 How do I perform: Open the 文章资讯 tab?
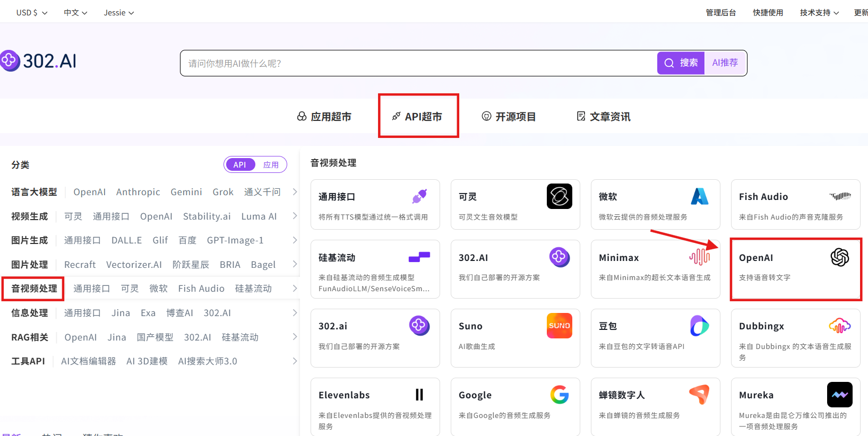604,116
